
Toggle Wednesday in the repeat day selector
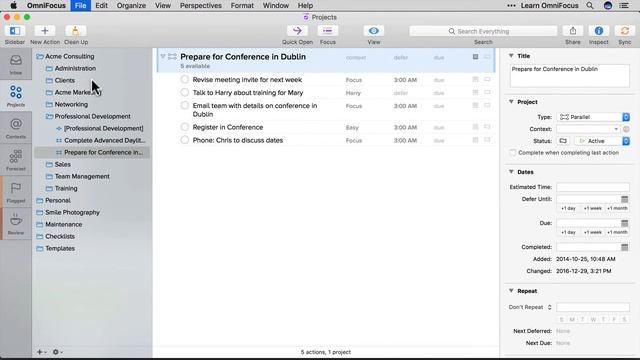[x=593, y=320]
